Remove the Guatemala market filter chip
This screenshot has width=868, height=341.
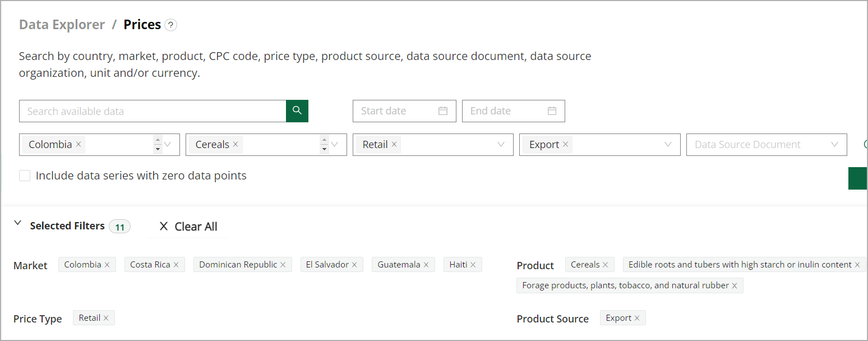(426, 265)
